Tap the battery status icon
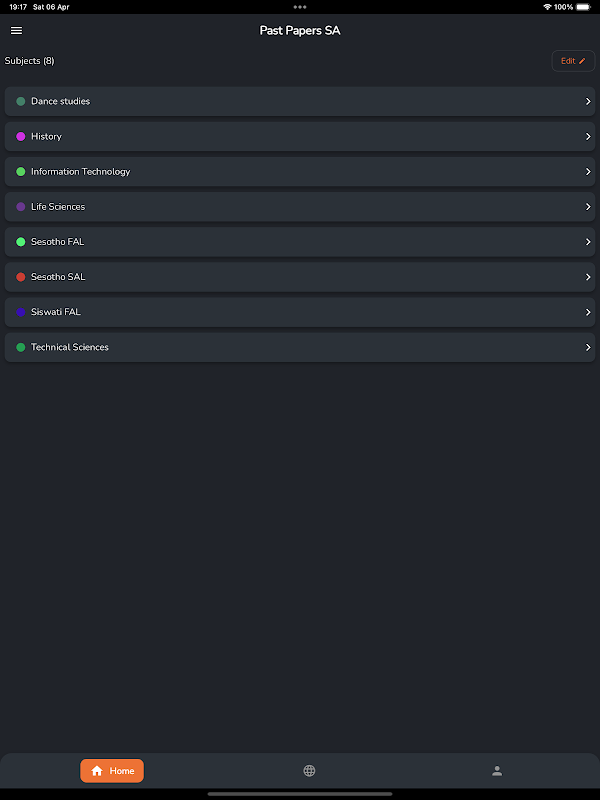The image size is (600, 800). coord(584,7)
